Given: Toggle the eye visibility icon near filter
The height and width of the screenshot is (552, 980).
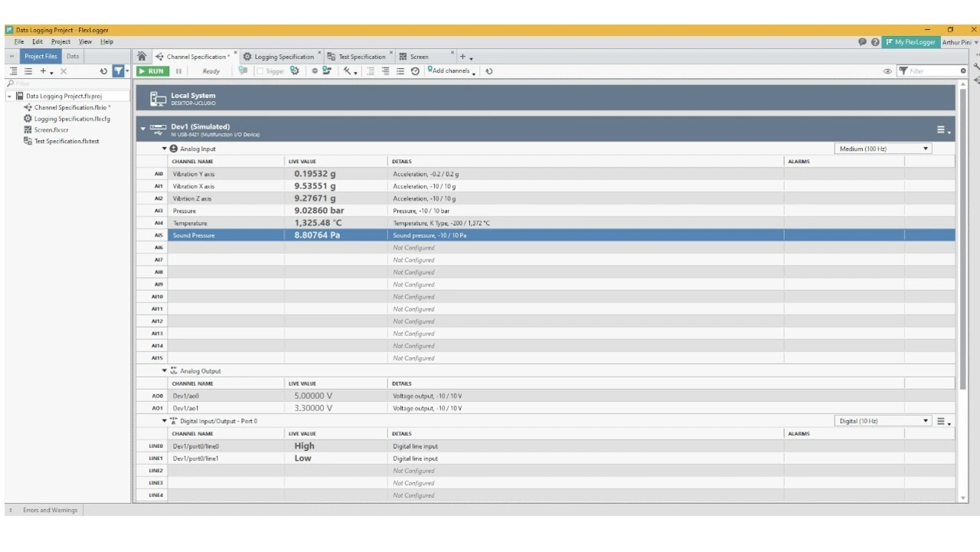Looking at the screenshot, I should [887, 71].
